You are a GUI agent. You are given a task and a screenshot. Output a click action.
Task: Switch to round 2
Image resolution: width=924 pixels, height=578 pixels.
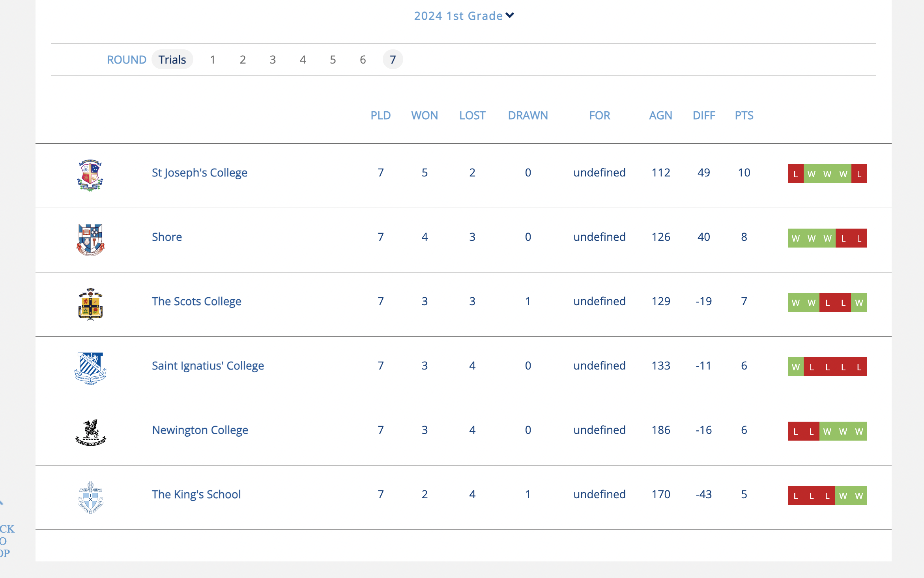[x=243, y=60]
